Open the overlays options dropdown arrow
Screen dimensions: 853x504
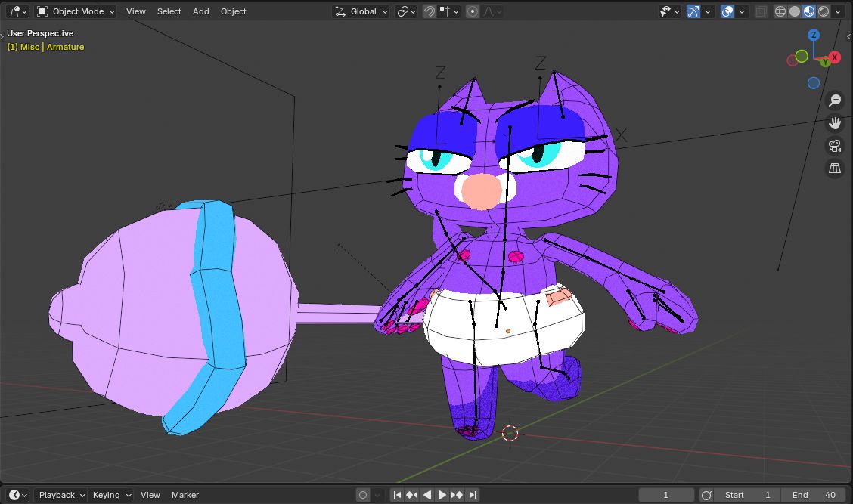(x=742, y=11)
